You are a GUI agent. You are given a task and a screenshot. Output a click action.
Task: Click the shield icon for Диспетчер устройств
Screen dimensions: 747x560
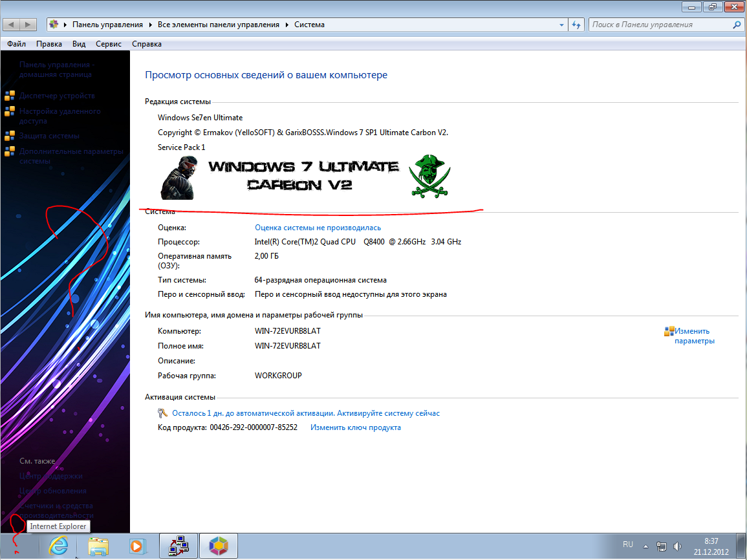click(10, 96)
